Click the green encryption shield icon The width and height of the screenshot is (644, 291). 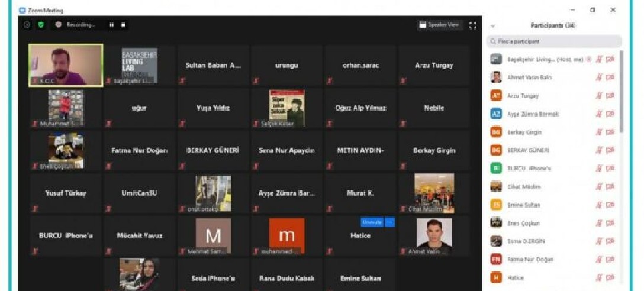[41, 25]
